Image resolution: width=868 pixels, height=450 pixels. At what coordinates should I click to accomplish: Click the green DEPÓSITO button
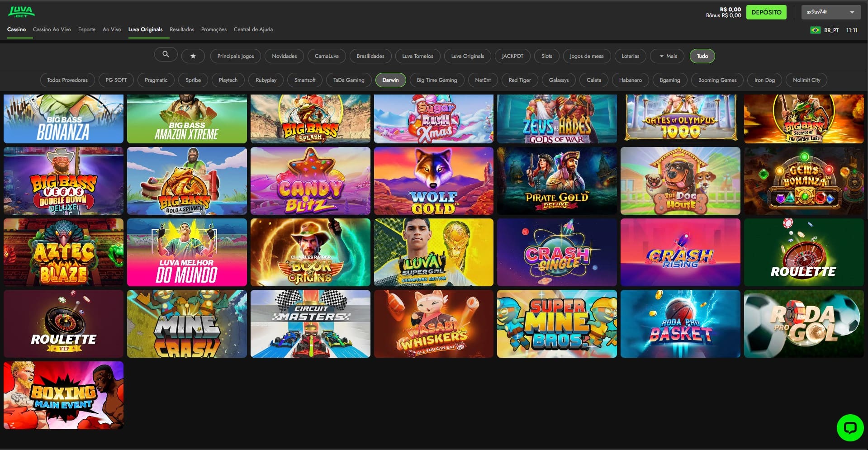click(x=766, y=12)
